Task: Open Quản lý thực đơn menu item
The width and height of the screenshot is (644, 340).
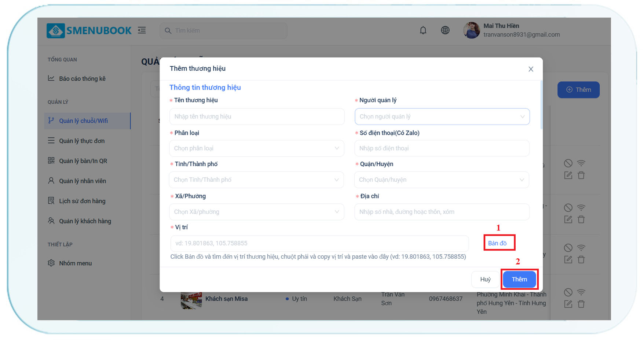Action: pyautogui.click(x=82, y=141)
